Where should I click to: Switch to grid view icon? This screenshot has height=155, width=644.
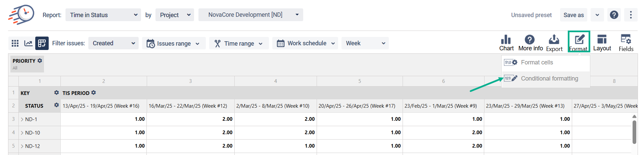click(x=15, y=43)
